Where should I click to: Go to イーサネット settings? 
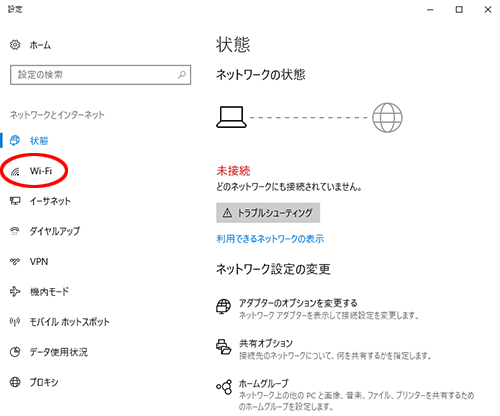pos(50,201)
